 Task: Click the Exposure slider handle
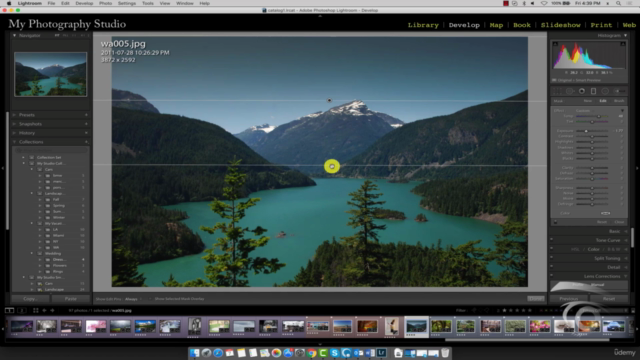coord(586,131)
